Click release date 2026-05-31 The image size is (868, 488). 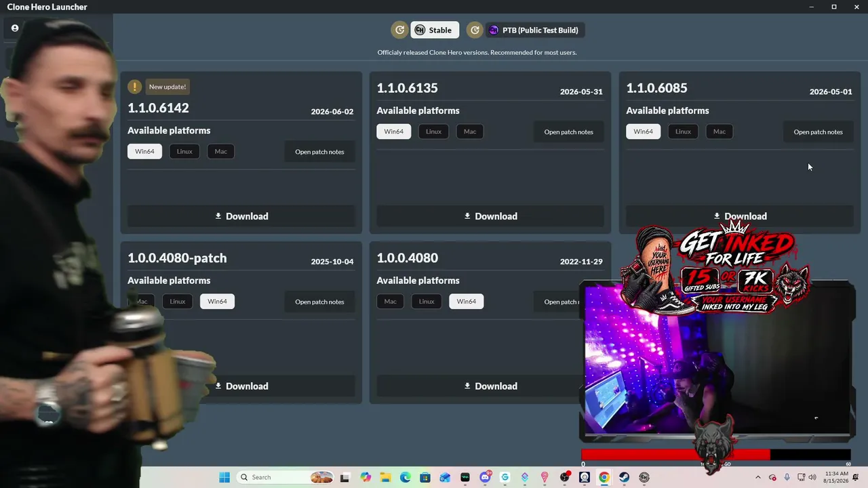581,91
